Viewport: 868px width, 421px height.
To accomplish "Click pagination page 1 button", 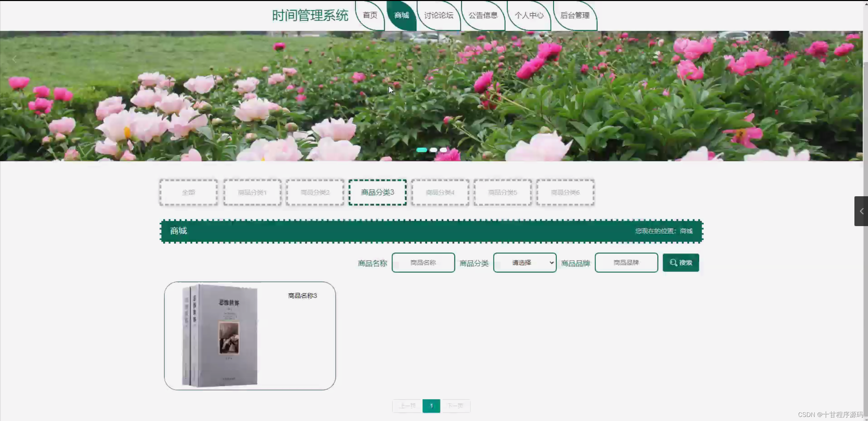I will pyautogui.click(x=431, y=406).
